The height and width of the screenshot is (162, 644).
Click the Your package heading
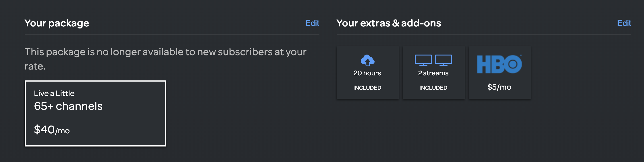57,23
